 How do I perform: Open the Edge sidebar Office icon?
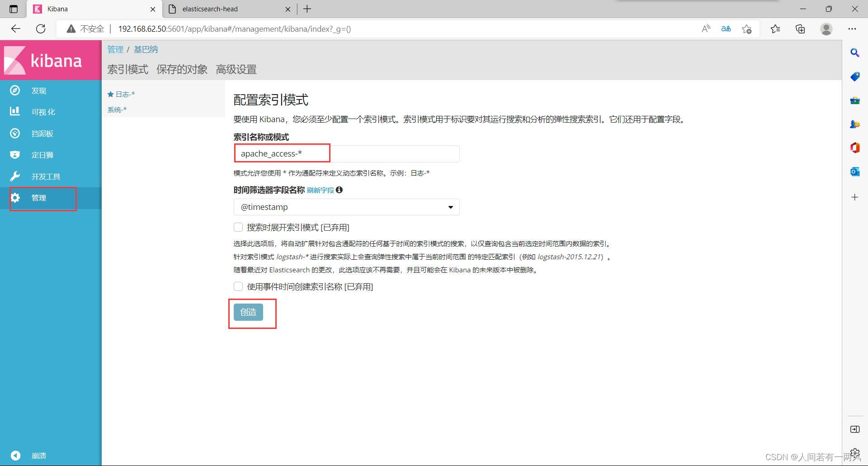point(855,147)
